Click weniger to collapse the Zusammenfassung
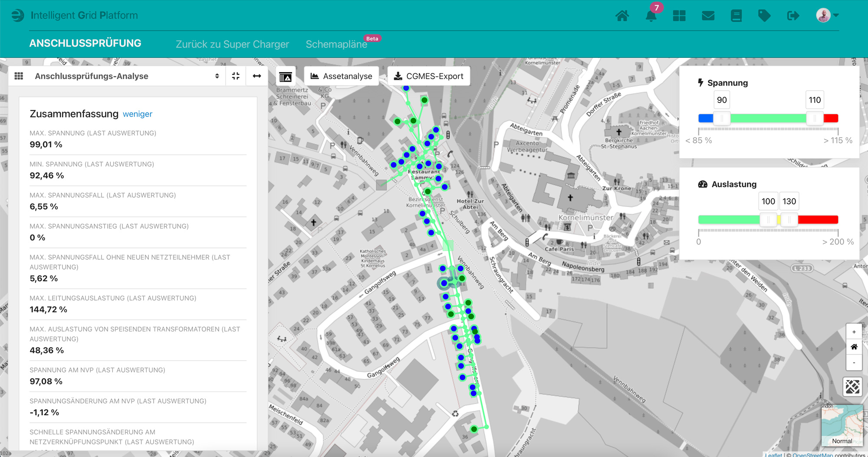 tap(137, 114)
